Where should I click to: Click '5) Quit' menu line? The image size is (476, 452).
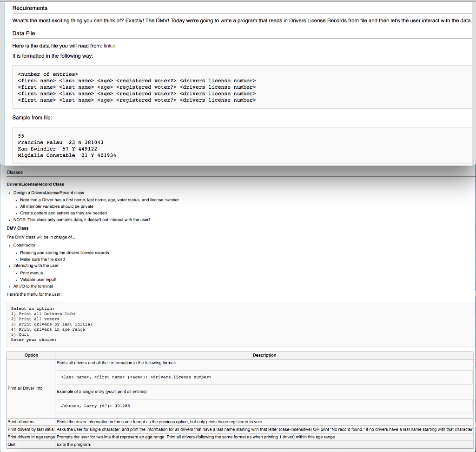[x=20, y=334]
